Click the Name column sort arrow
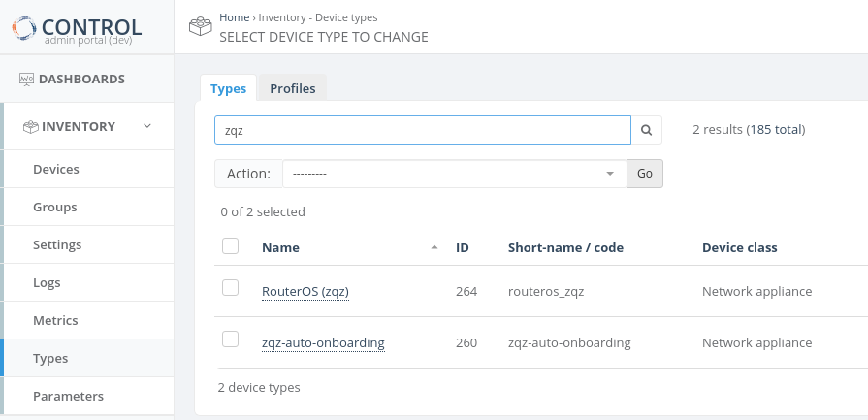The height and width of the screenshot is (420, 868). pos(434,248)
